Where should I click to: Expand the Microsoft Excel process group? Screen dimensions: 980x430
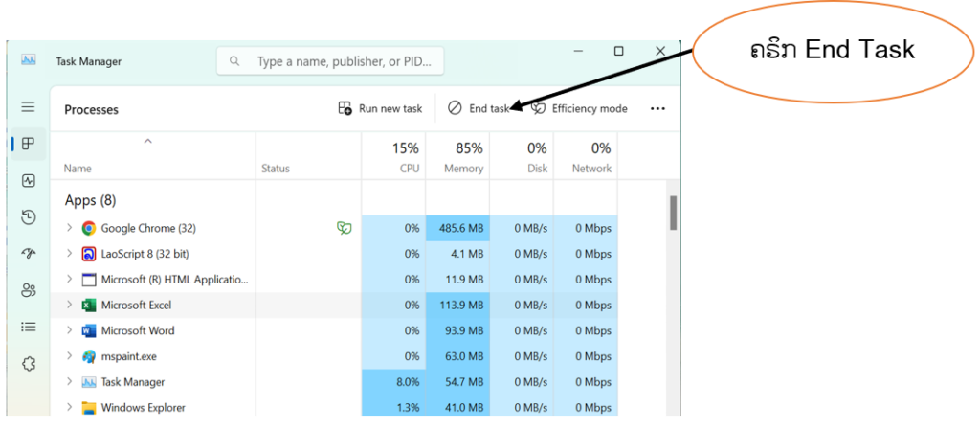click(69, 305)
